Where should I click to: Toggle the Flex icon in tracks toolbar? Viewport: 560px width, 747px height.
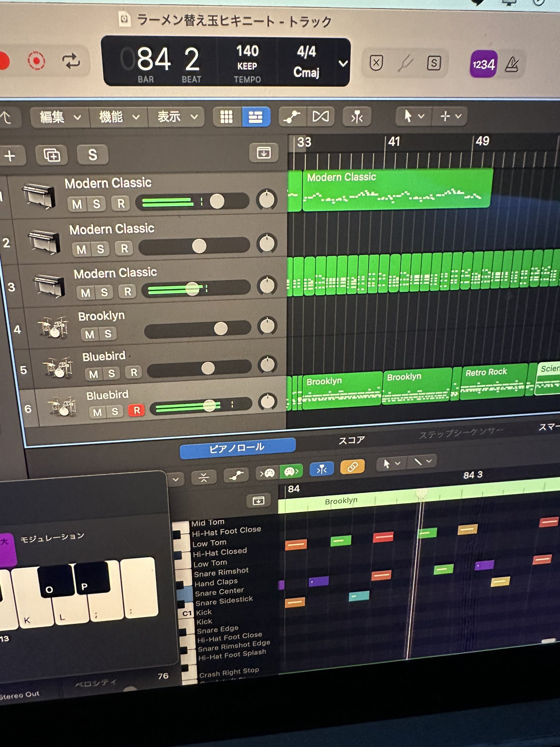pos(320,116)
